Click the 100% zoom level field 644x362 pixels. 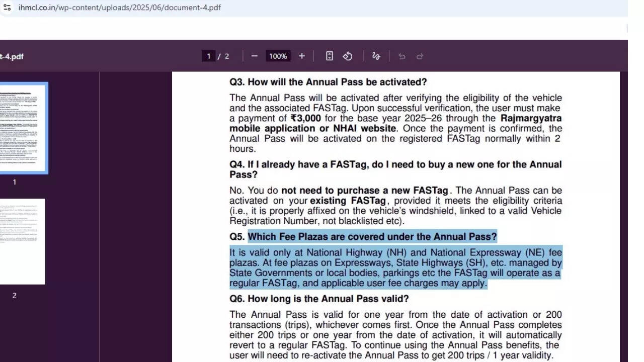click(x=278, y=56)
